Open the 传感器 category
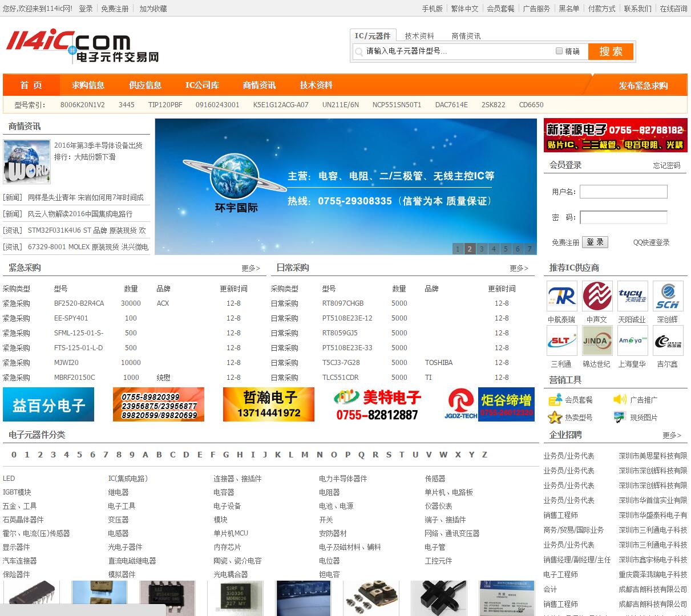Image resolution: width=691 pixels, height=616 pixels. coord(435,479)
